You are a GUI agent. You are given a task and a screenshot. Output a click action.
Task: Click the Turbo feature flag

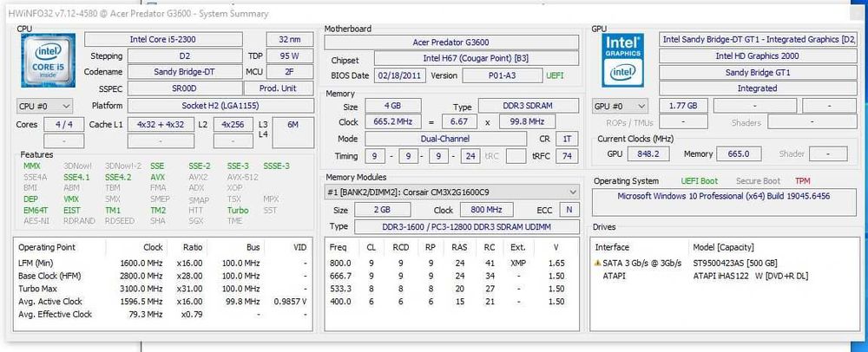[238, 211]
